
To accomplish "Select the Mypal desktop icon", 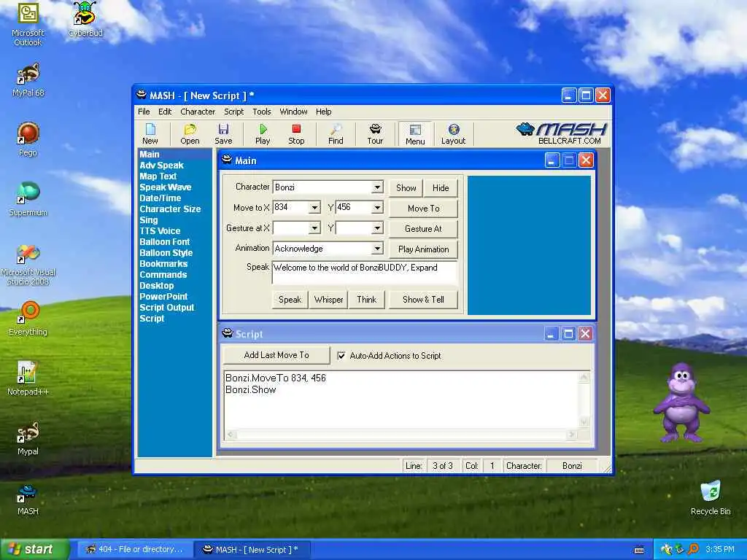I will [x=28, y=438].
